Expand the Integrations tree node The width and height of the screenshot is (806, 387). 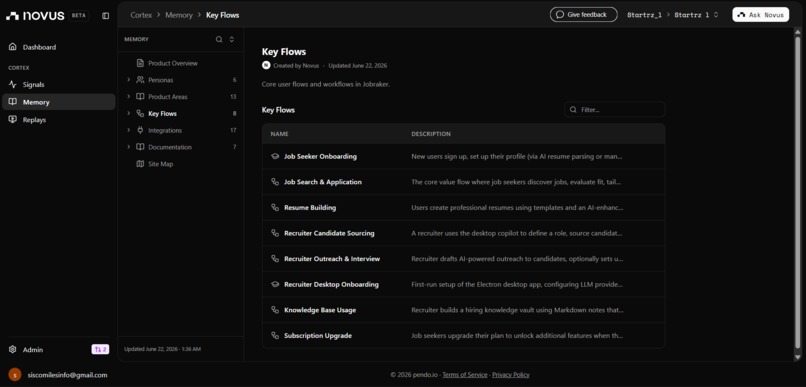click(x=129, y=130)
